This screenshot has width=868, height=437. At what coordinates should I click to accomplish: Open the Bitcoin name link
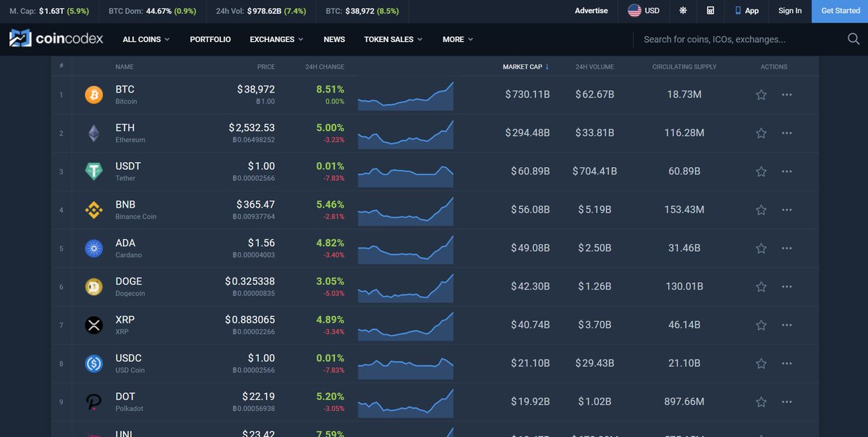tap(126, 102)
